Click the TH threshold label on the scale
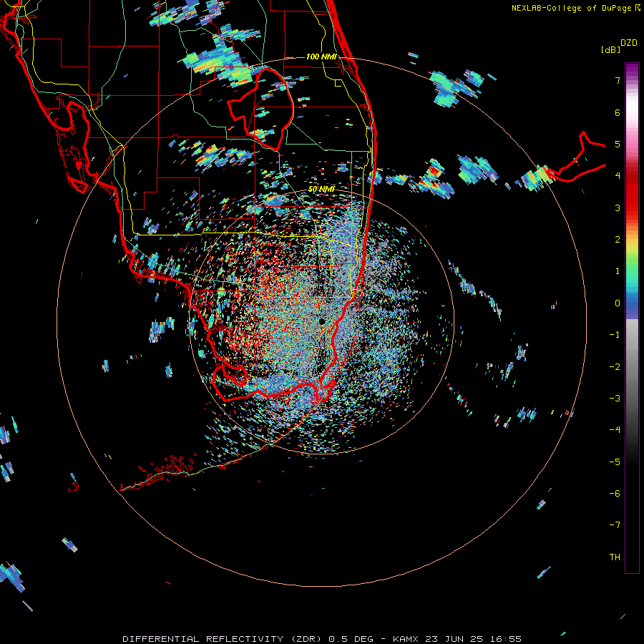644x644 pixels. point(615,557)
